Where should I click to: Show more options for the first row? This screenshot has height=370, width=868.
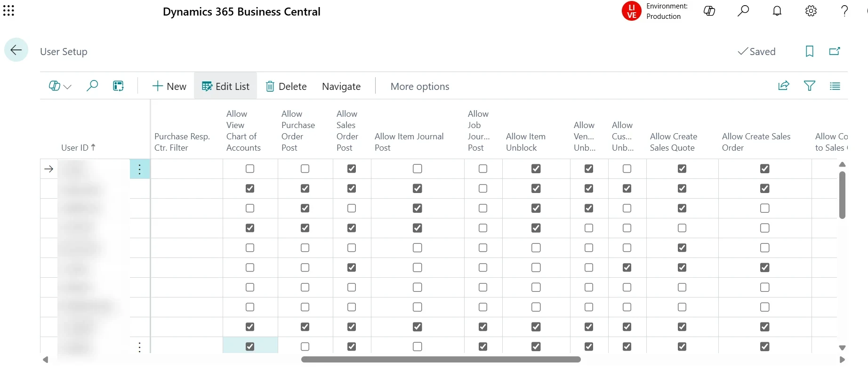coord(140,169)
